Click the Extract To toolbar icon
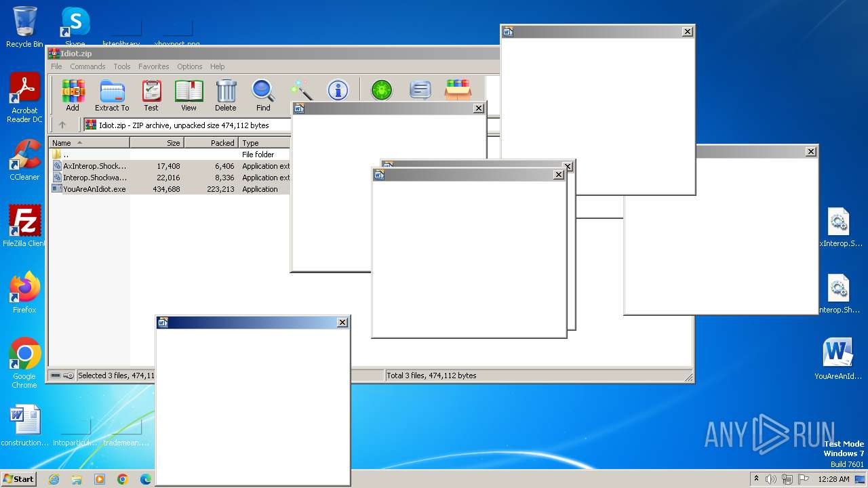Viewport: 868px width, 488px height. [x=112, y=95]
